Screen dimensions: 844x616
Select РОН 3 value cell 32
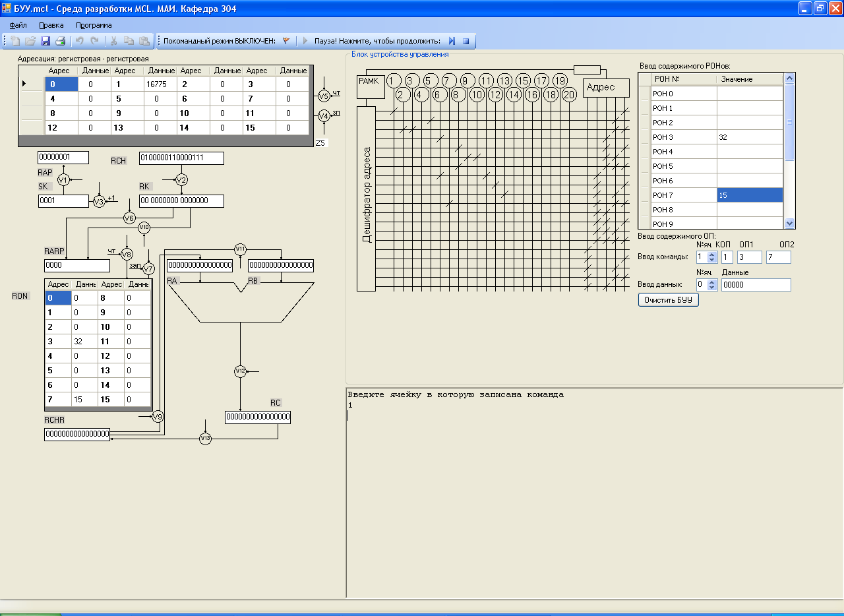[x=750, y=137]
